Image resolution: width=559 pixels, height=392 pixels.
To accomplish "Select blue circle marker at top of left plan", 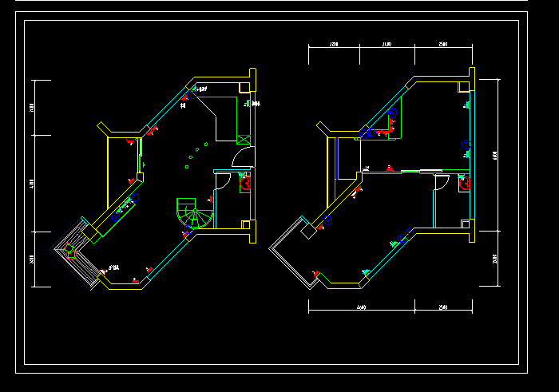I will tap(190, 92).
